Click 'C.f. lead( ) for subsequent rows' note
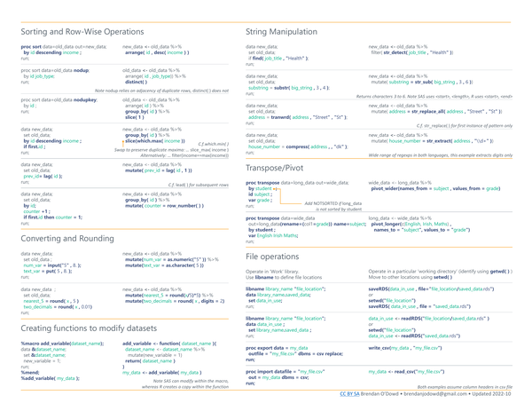The height and width of the screenshot is (411, 532). (199, 186)
